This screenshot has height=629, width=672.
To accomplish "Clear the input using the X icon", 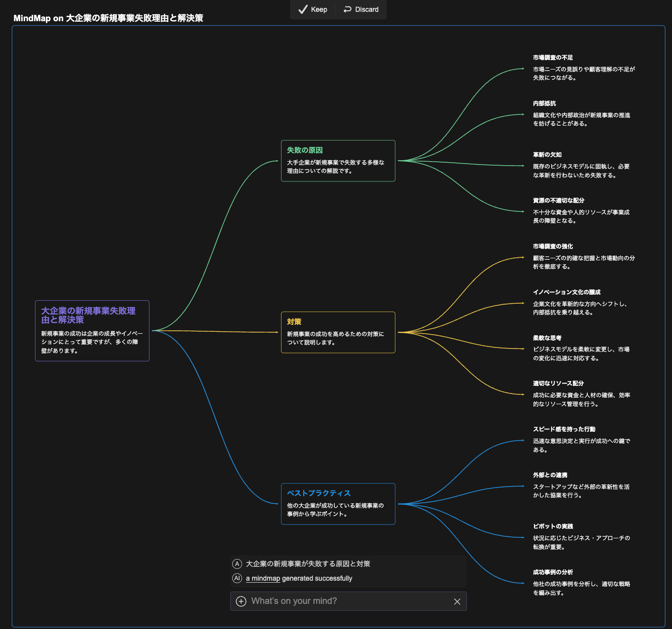I will point(457,601).
